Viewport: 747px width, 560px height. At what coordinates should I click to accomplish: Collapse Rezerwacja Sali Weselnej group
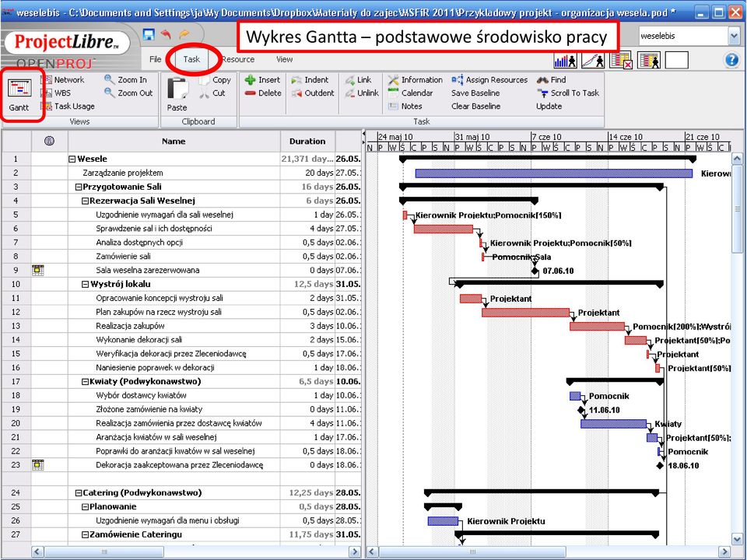[x=86, y=201]
